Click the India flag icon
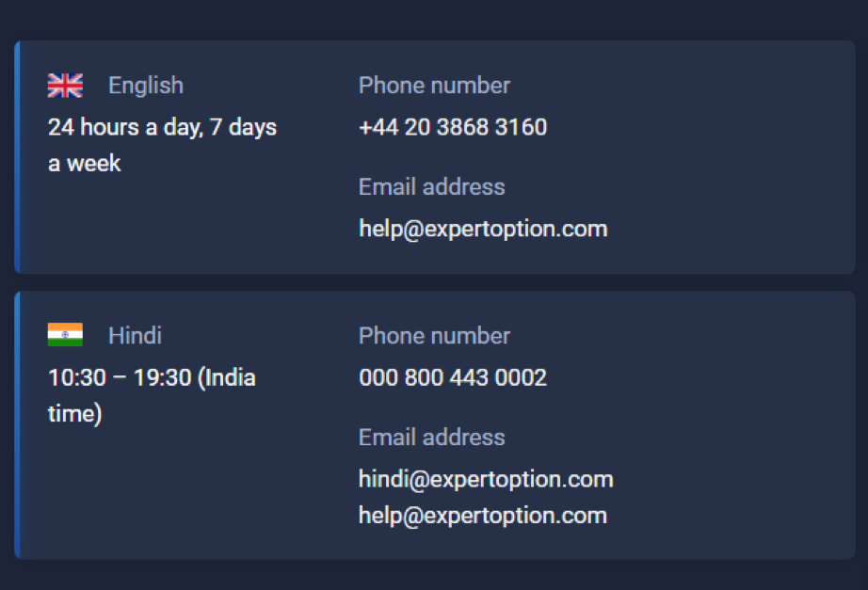The height and width of the screenshot is (590, 868). (65, 335)
